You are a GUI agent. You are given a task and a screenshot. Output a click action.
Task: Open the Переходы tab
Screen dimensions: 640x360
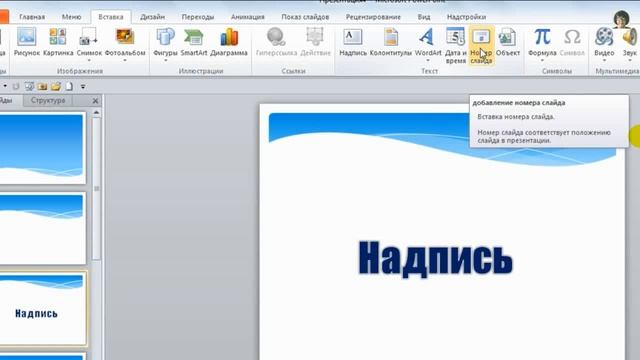click(x=198, y=17)
